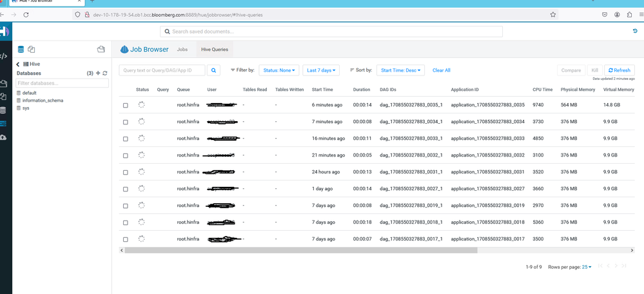Screen dimensions: 644x294
Task: Switch to the Hive Queries tab
Action: [x=215, y=49]
